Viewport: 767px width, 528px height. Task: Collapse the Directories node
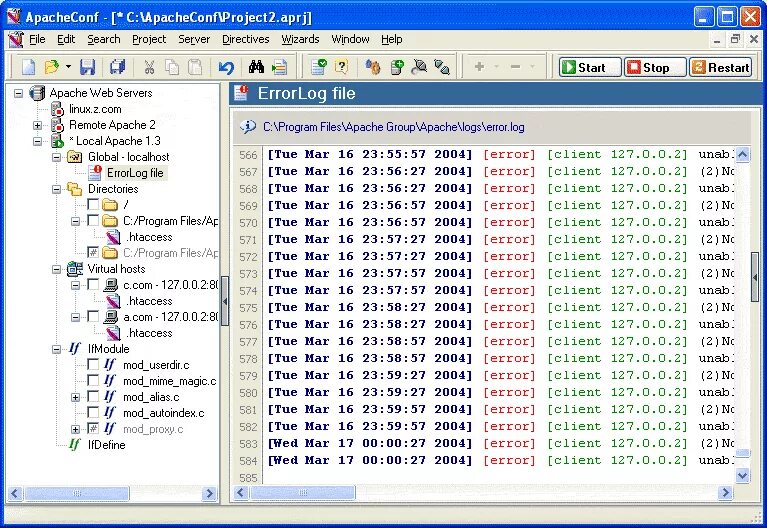(x=57, y=189)
